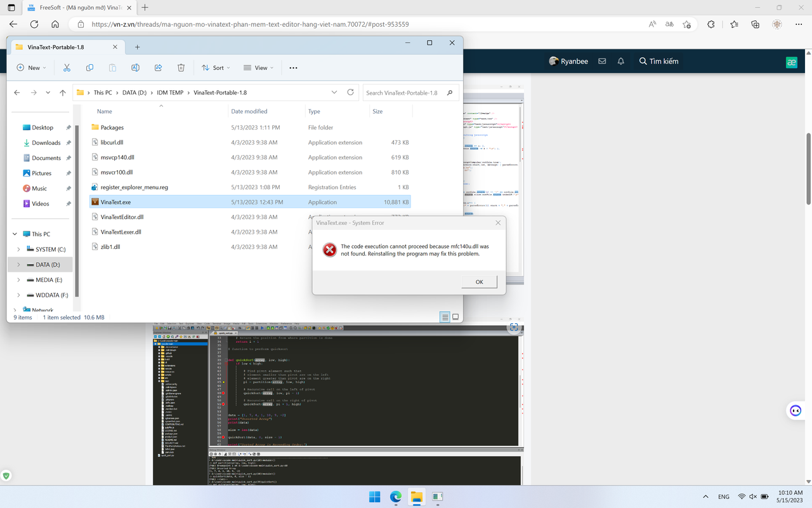Click DATA (D:) in the breadcrumb path
Screen dimensions: 812x508
click(134, 92)
